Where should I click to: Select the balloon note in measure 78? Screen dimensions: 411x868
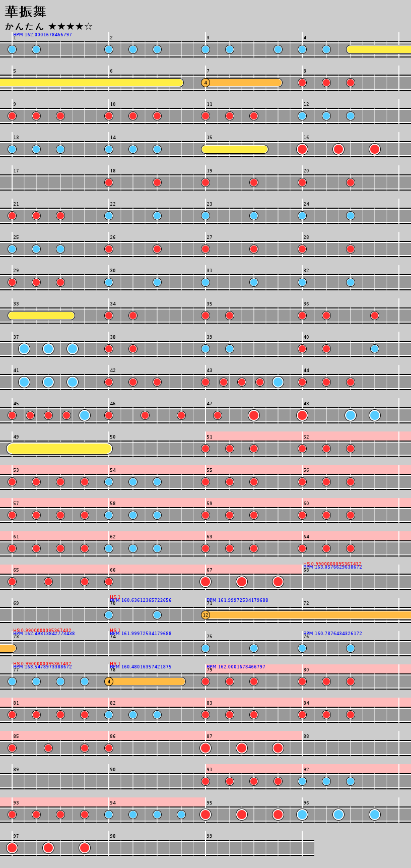coord(109,681)
